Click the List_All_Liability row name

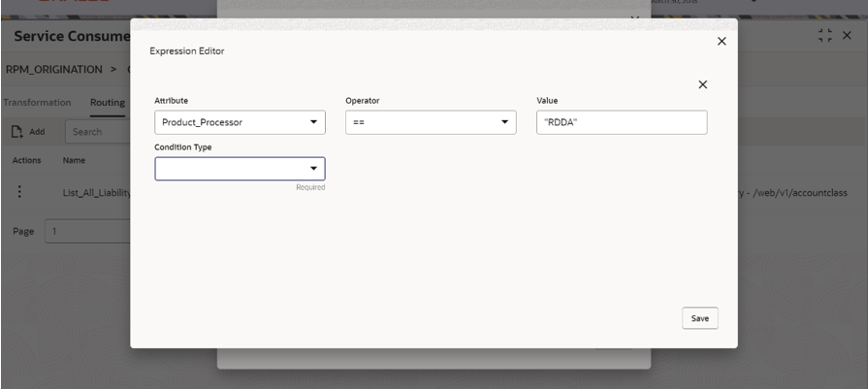[96, 193]
